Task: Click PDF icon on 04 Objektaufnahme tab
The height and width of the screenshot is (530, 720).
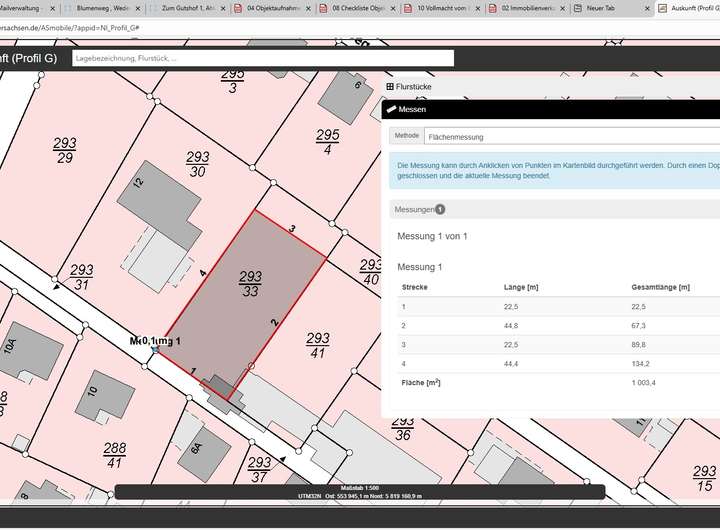Action: 237,8
